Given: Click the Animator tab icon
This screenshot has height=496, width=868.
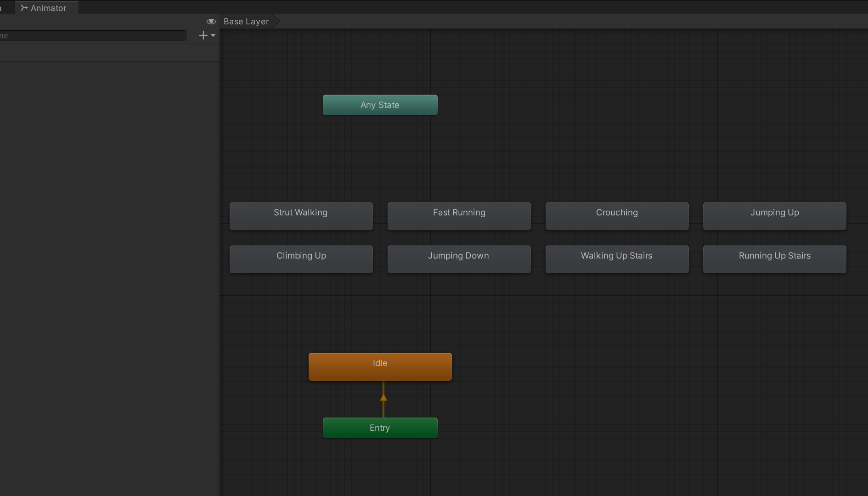Looking at the screenshot, I should pyautogui.click(x=24, y=8).
